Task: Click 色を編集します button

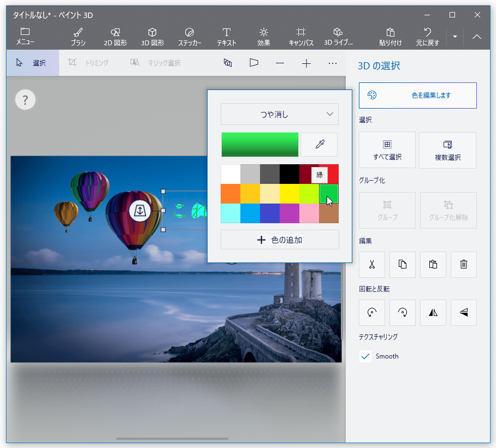Action: (417, 95)
